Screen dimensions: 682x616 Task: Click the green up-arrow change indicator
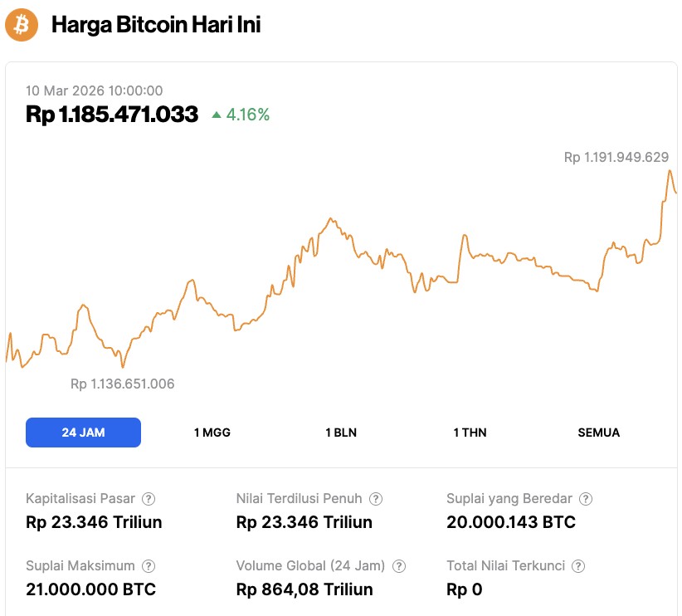click(x=217, y=114)
